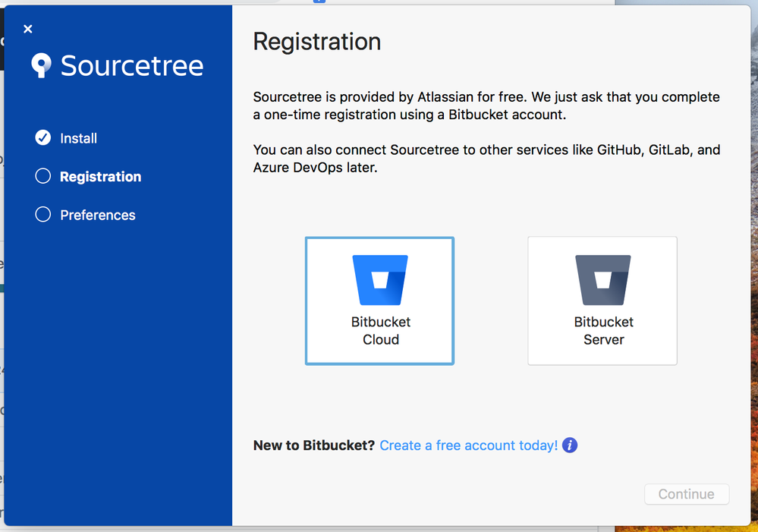Click the Sourcetree title text

[131, 65]
